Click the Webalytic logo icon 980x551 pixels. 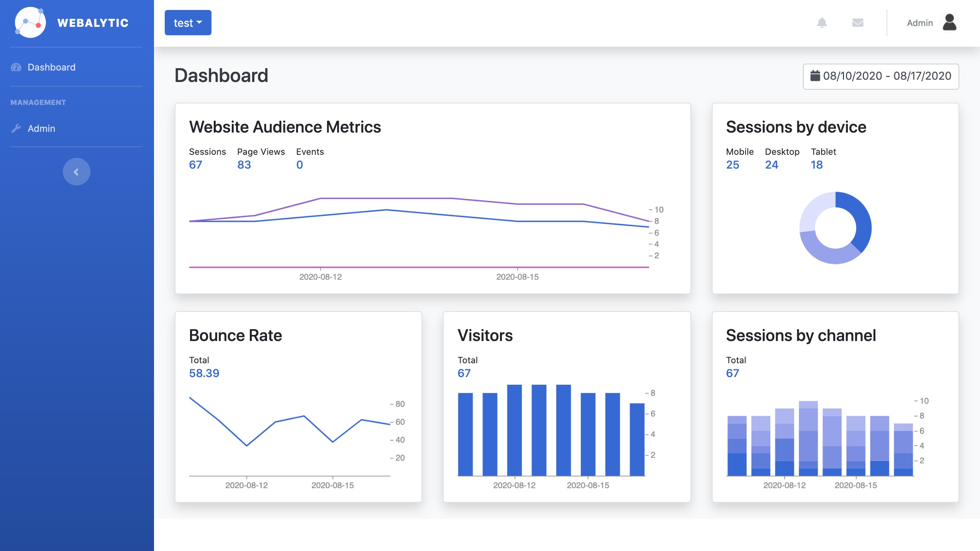pos(30,23)
